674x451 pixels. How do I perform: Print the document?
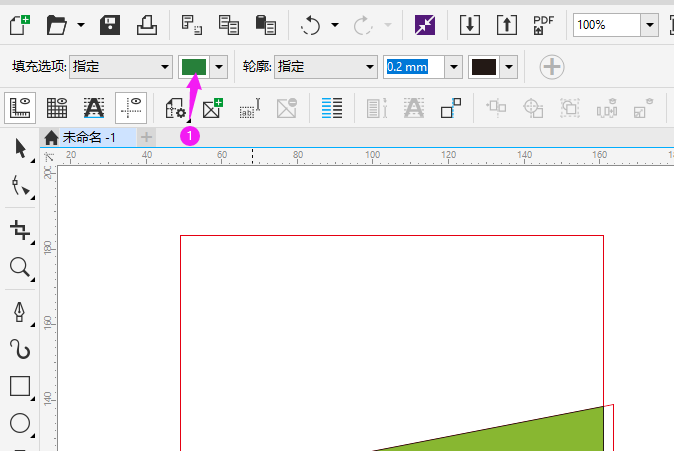(x=147, y=25)
